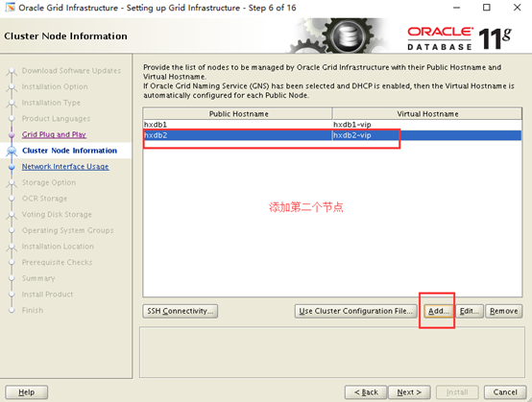Click the Product Languages step label
The image size is (532, 402).
pyautogui.click(x=56, y=118)
